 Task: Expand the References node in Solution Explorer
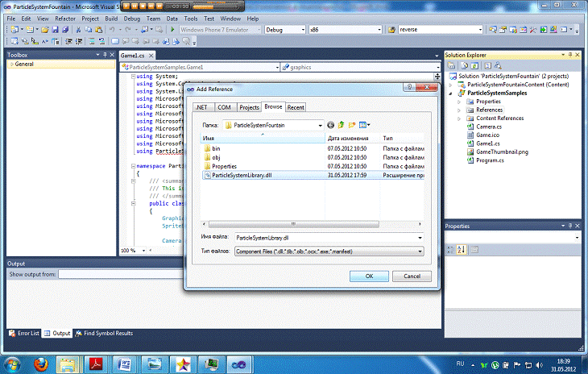pos(459,110)
